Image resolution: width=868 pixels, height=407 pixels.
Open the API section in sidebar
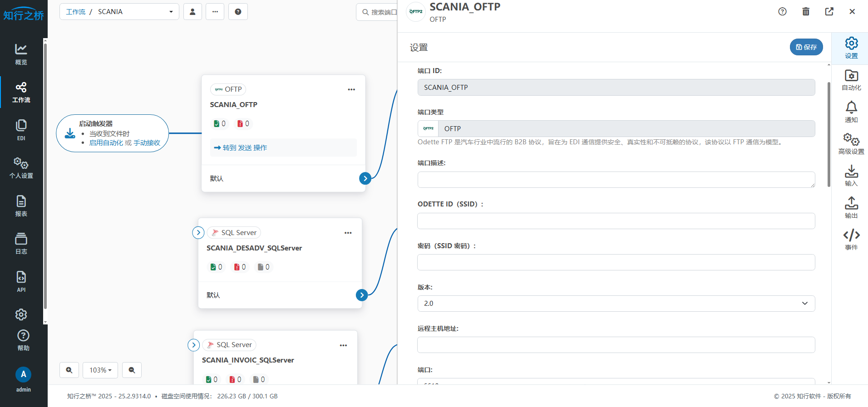(x=21, y=281)
